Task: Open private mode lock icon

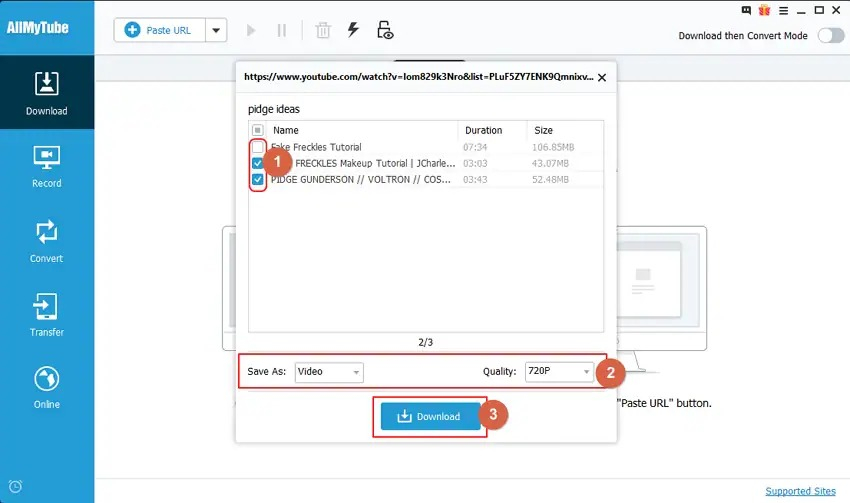Action: click(x=385, y=30)
